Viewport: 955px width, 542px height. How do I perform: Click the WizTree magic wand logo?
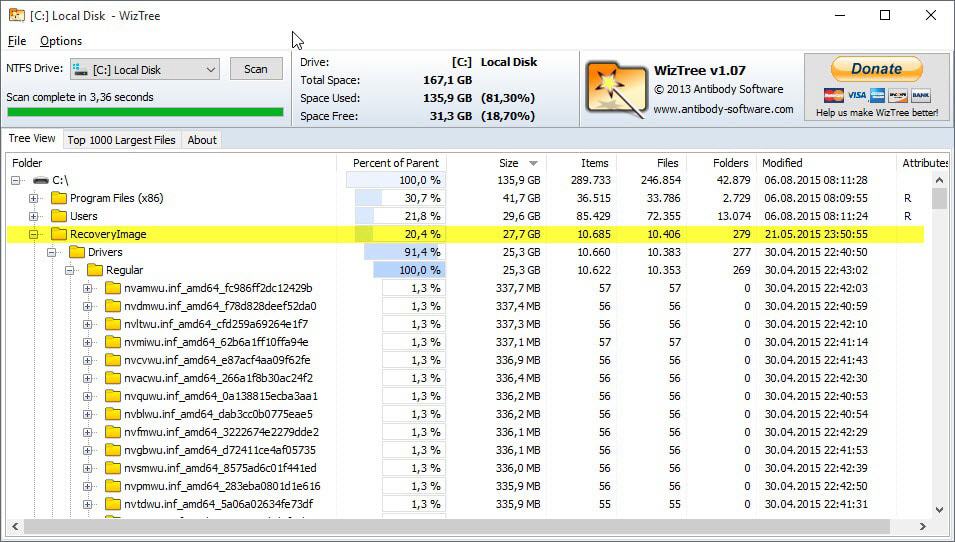[616, 88]
